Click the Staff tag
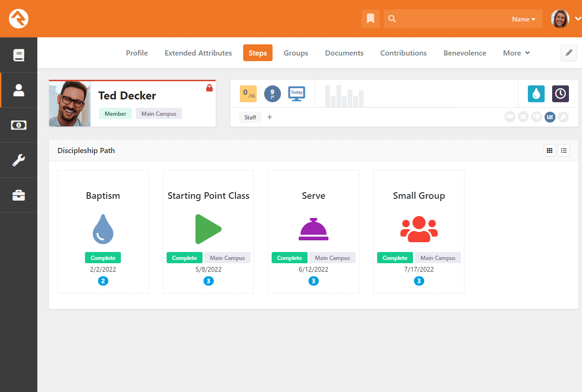 (x=251, y=117)
